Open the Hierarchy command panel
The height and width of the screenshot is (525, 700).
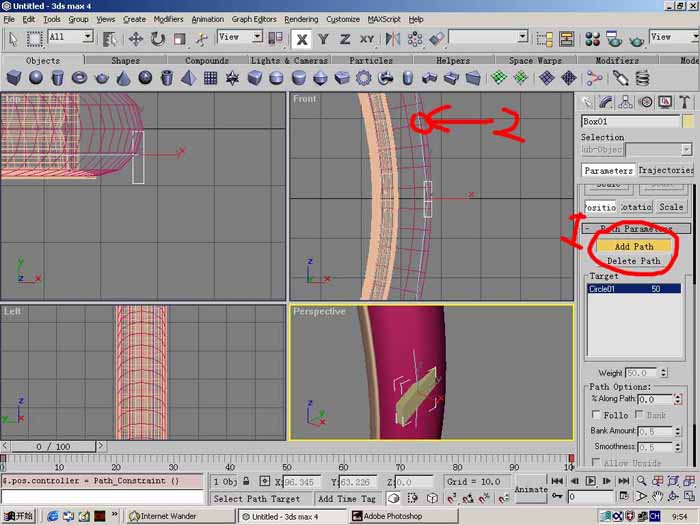[625, 102]
